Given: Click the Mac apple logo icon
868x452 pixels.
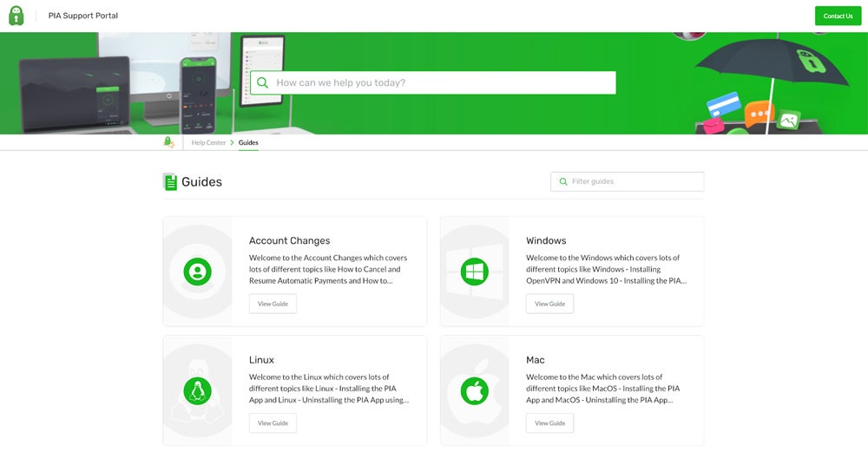Looking at the screenshot, I should (475, 391).
